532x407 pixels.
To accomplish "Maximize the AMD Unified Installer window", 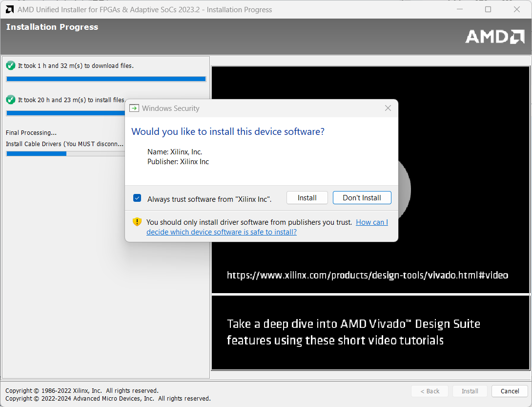I will [x=488, y=10].
